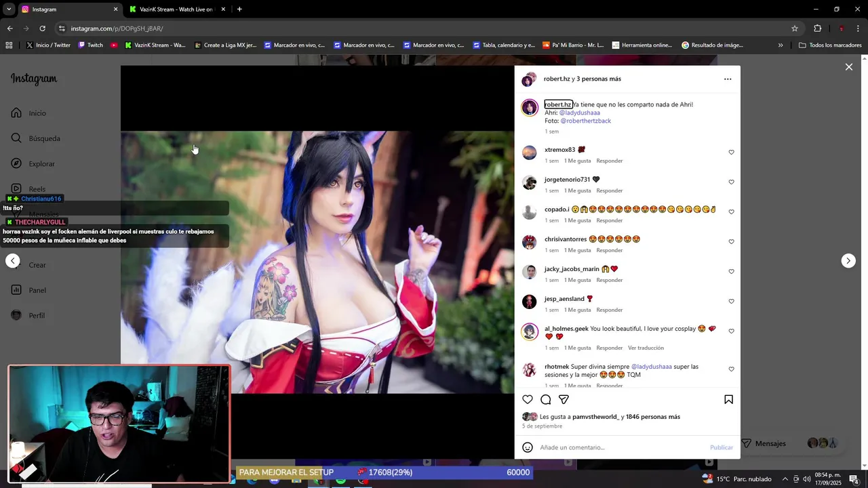The height and width of the screenshot is (488, 868).
Task: Open Create a Liga MX jer... bookmark
Action: (x=225, y=45)
